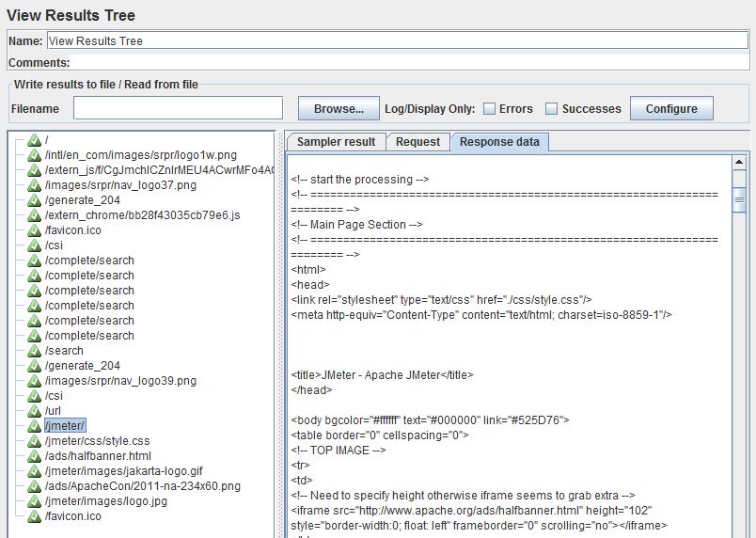Click the green status icon for /jmeter/css/style.css
The image size is (756, 538).
(35, 441)
